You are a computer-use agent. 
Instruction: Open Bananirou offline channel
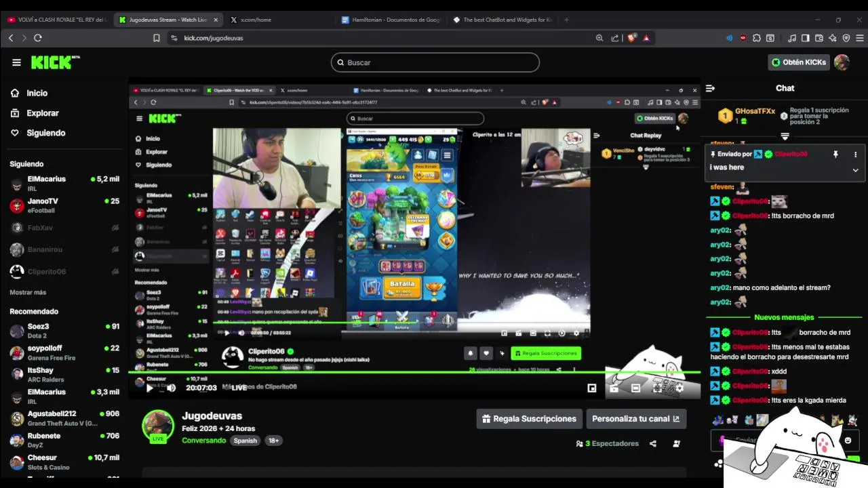coord(64,249)
